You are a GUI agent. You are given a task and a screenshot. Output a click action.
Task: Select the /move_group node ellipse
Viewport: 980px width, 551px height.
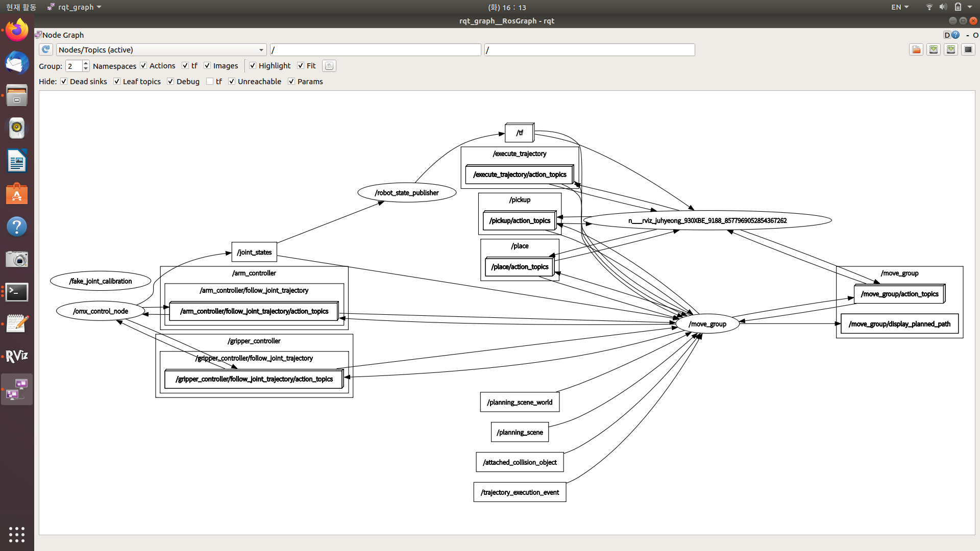point(707,324)
